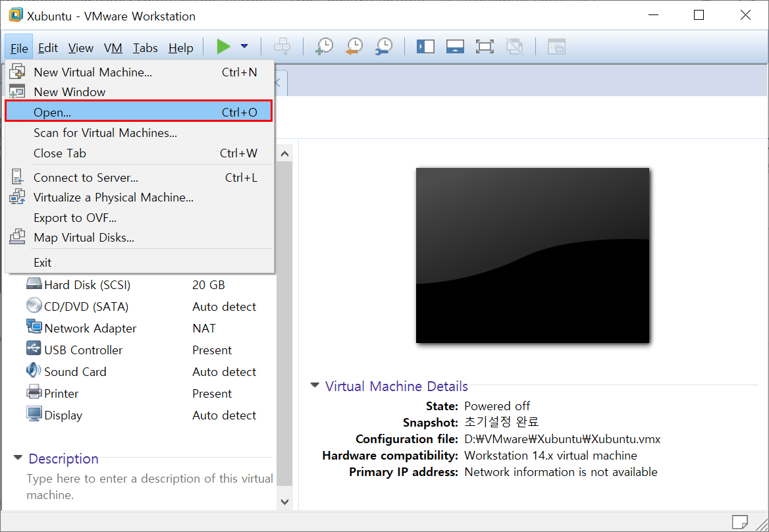769x532 pixels.
Task: Open the File menu
Action: click(19, 48)
